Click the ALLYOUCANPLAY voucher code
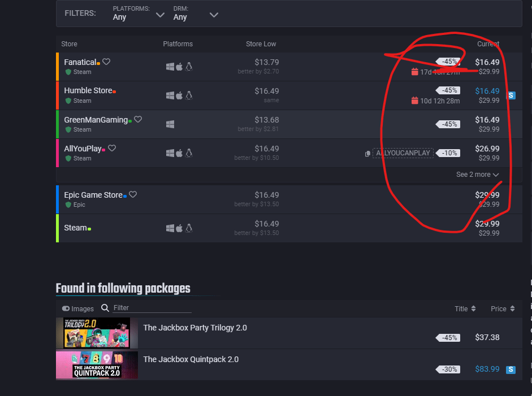 point(403,153)
